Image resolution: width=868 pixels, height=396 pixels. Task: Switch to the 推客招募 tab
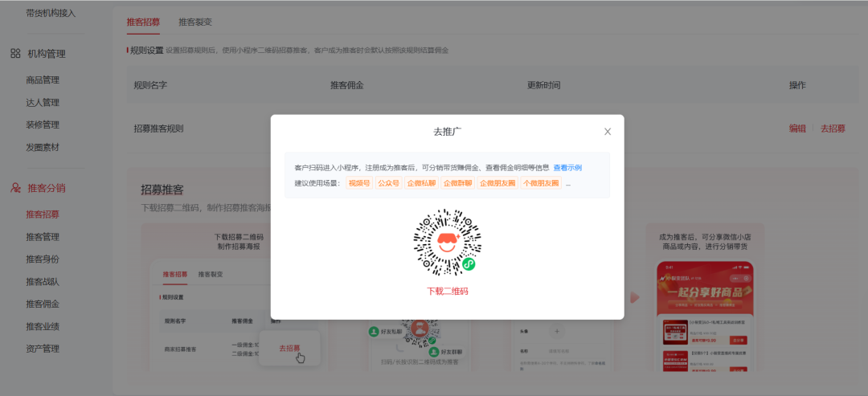(x=143, y=22)
